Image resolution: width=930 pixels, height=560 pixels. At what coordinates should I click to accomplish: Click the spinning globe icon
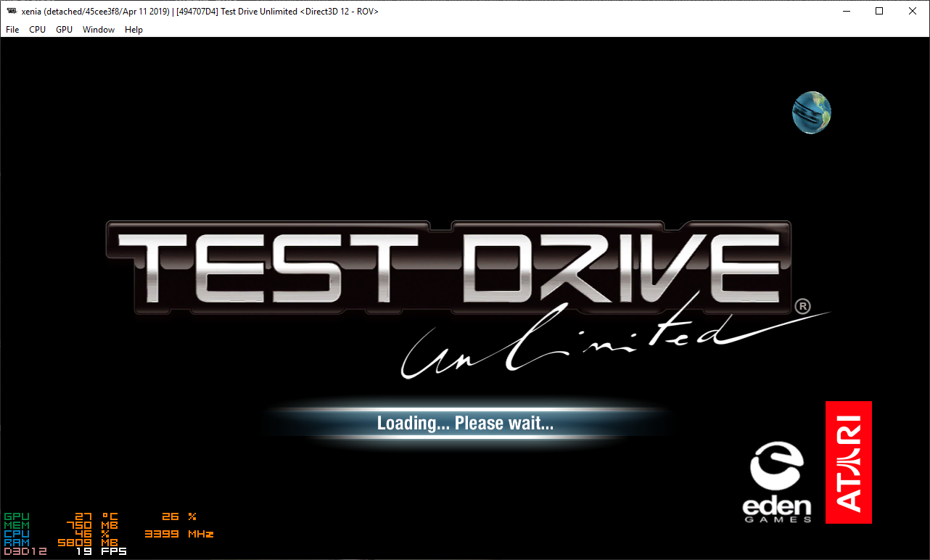(811, 112)
